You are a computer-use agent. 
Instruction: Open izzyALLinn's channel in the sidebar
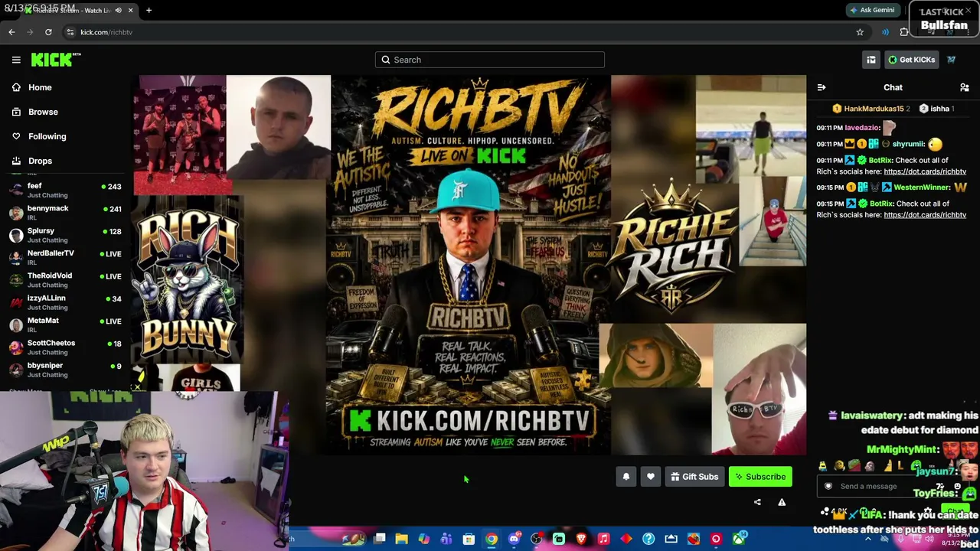[x=66, y=302]
